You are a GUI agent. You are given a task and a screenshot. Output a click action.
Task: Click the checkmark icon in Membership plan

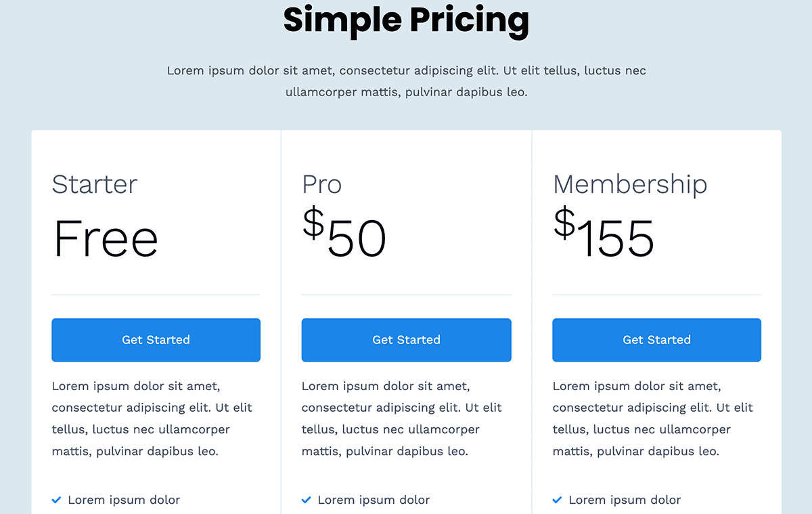click(x=558, y=500)
